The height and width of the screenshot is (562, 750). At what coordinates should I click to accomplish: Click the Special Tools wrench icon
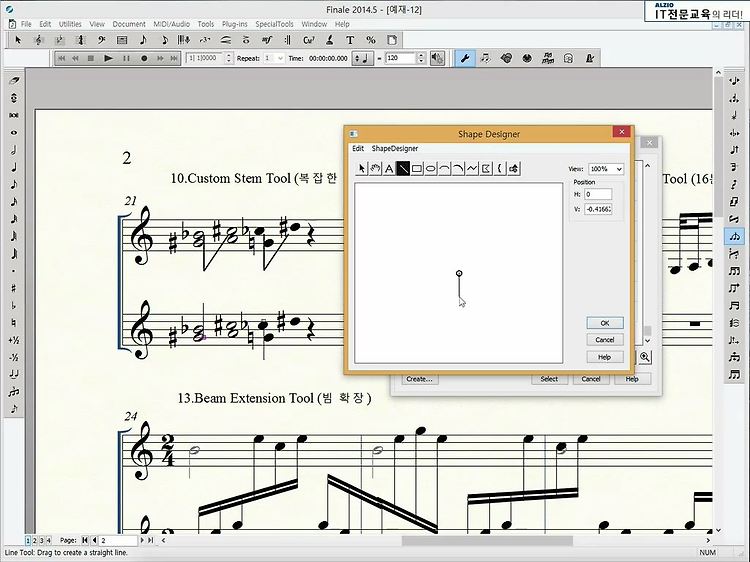(x=464, y=58)
